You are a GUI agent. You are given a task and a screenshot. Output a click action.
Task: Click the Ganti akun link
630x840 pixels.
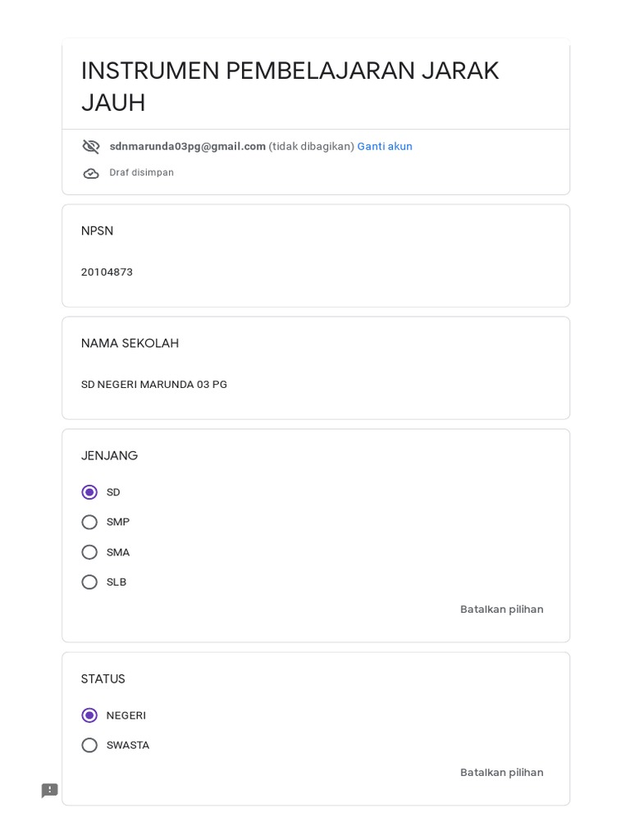pyautogui.click(x=385, y=147)
